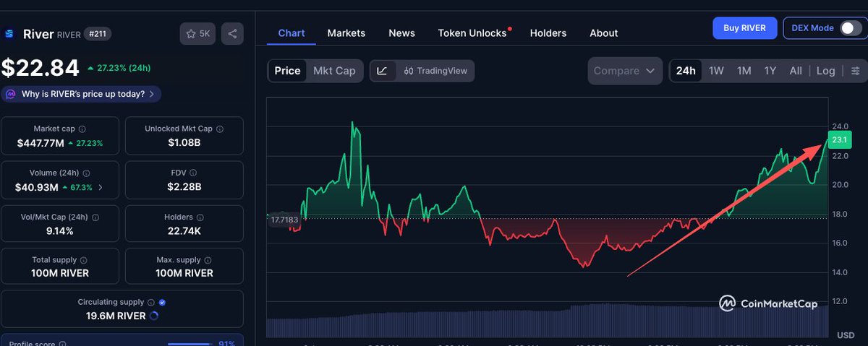Click 9.14% Vol/Mkt Cap value
Viewport: 868px width, 346px height.
(x=59, y=230)
